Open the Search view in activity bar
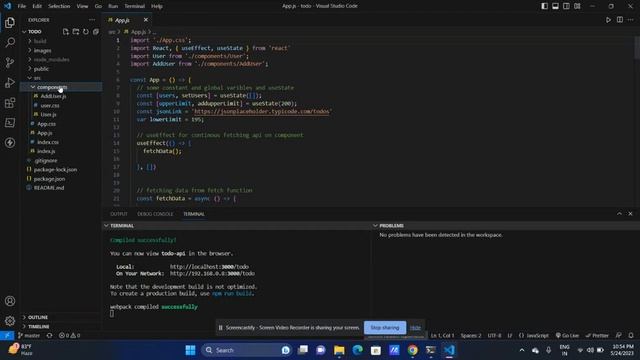The height and width of the screenshot is (360, 640). coord(10,42)
